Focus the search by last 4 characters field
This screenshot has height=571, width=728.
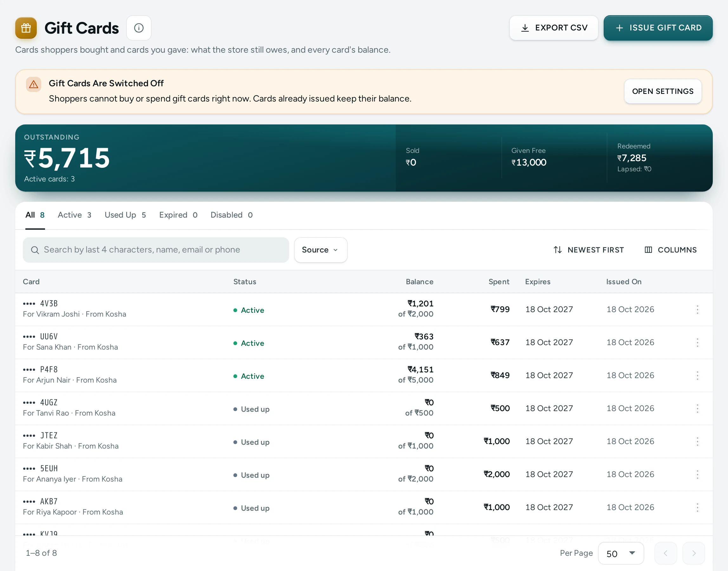pyautogui.click(x=156, y=250)
